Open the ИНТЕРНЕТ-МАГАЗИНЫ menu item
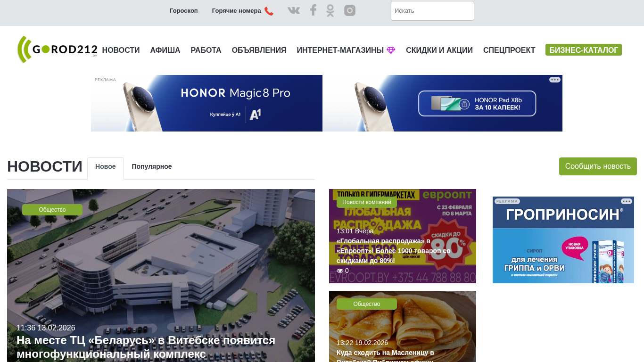644x362 pixels. pos(340,50)
